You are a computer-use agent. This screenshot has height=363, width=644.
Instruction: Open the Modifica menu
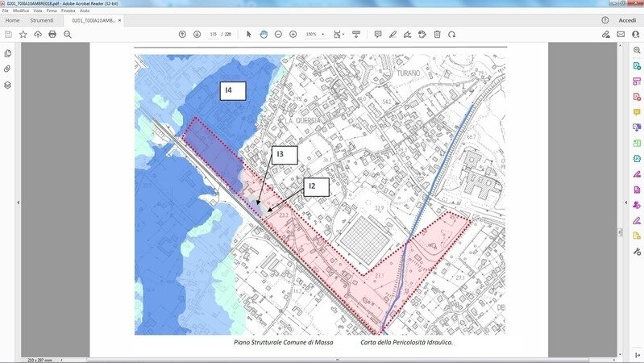(x=21, y=10)
